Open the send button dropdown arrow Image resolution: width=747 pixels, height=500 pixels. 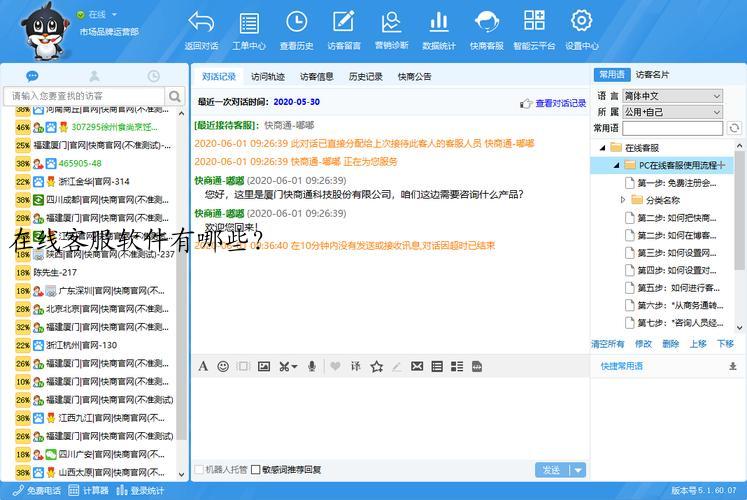[578, 470]
